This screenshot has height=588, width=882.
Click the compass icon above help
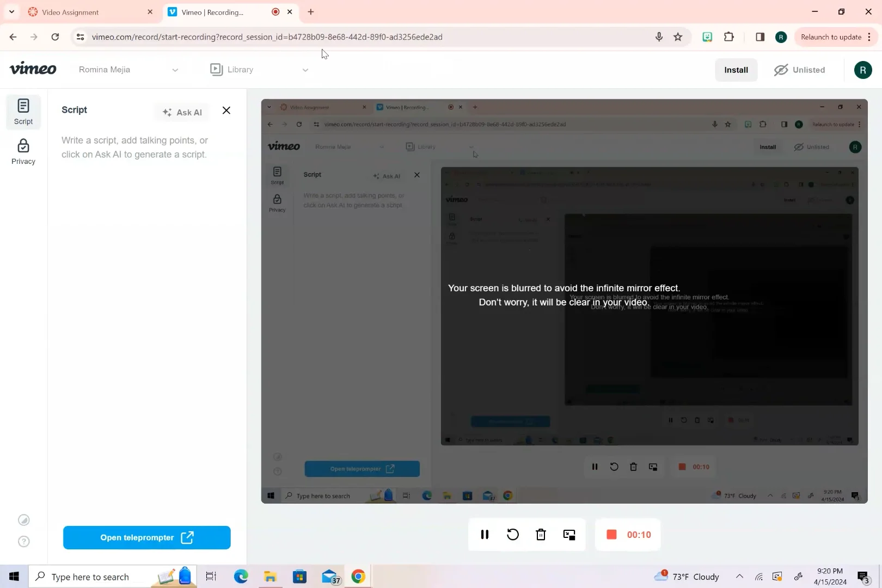click(24, 520)
